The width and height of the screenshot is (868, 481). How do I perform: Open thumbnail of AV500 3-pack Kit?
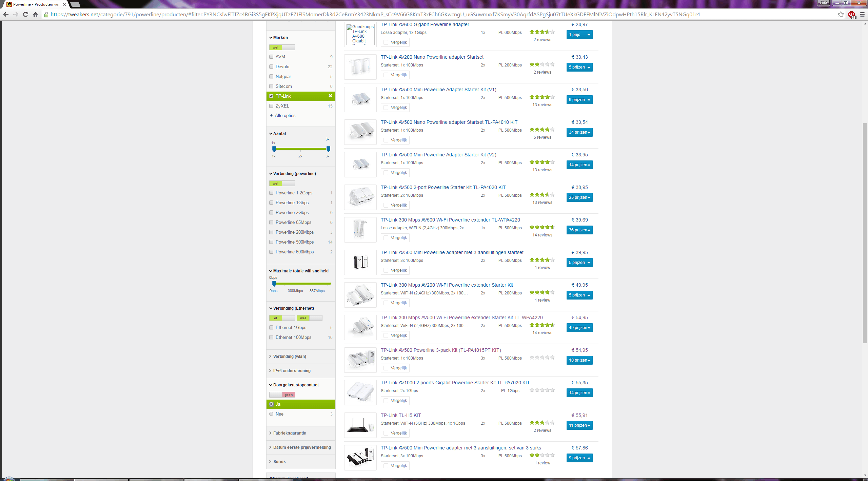pyautogui.click(x=360, y=360)
